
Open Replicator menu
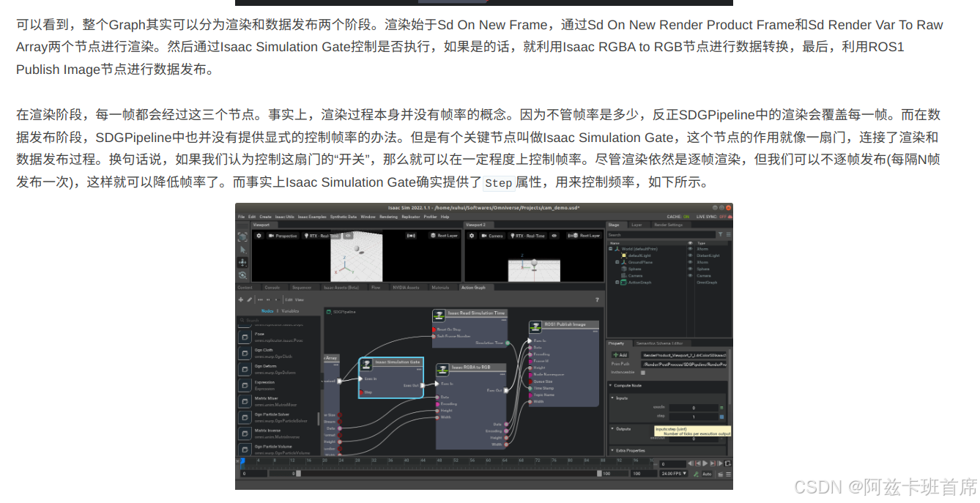(x=411, y=217)
